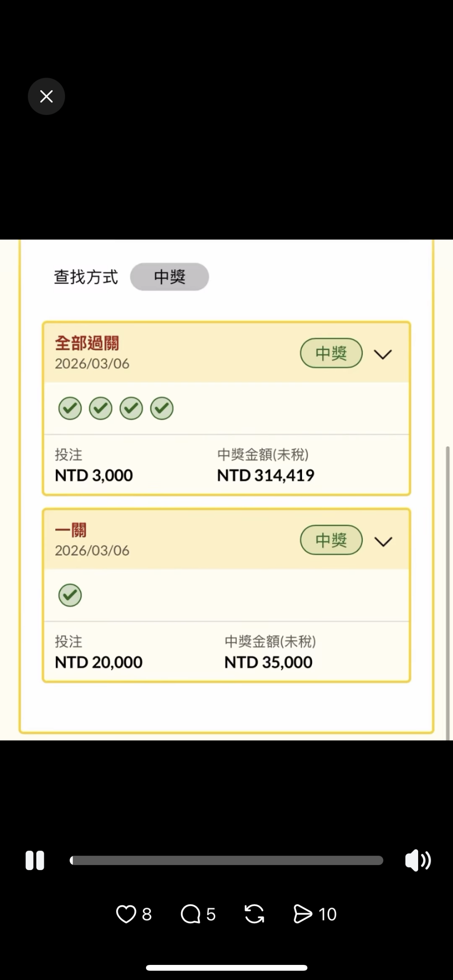Image resolution: width=453 pixels, height=980 pixels.
Task: Like the post with the heart icon
Action: [x=126, y=914]
